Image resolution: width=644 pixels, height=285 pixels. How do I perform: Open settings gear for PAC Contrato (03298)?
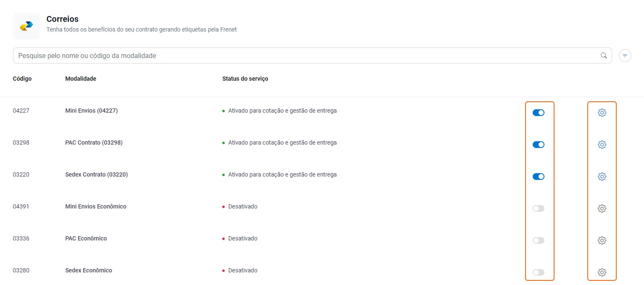(x=602, y=144)
